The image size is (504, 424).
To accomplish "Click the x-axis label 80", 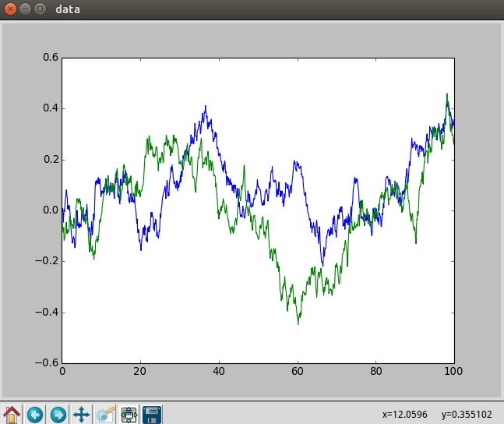I will 375,372.
